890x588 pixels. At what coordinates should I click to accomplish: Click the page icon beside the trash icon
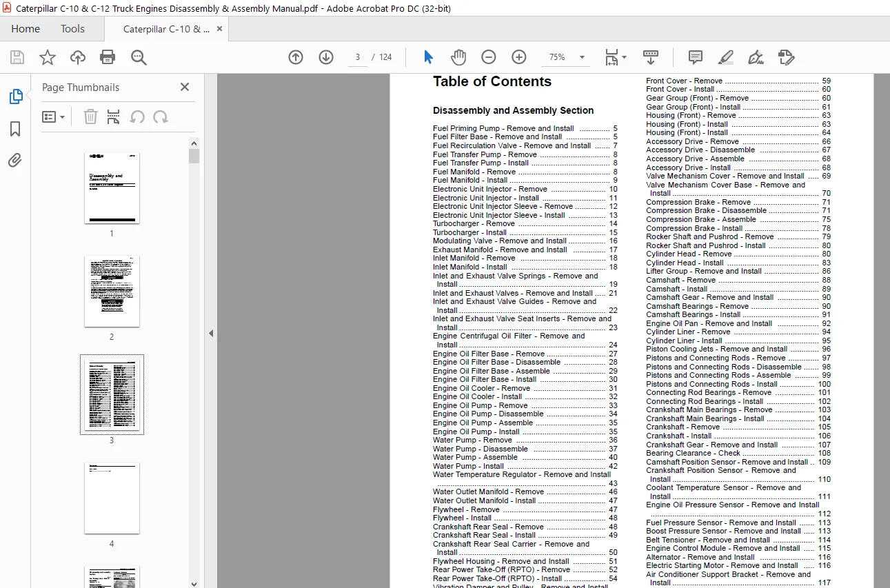tap(114, 116)
